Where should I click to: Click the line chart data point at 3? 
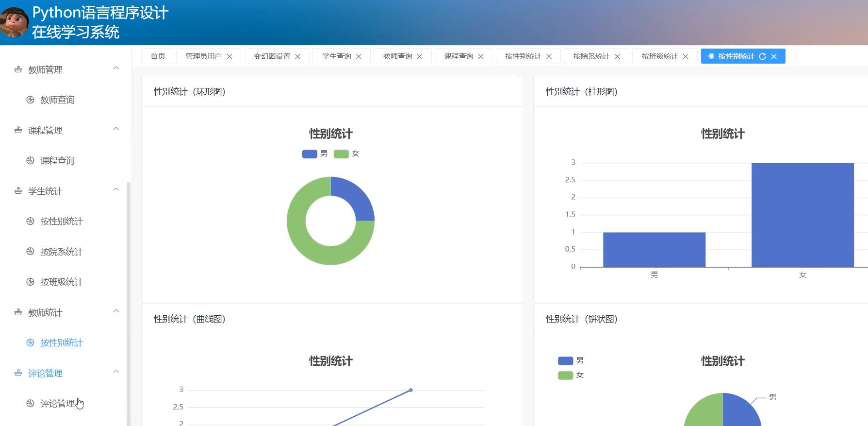click(x=411, y=390)
